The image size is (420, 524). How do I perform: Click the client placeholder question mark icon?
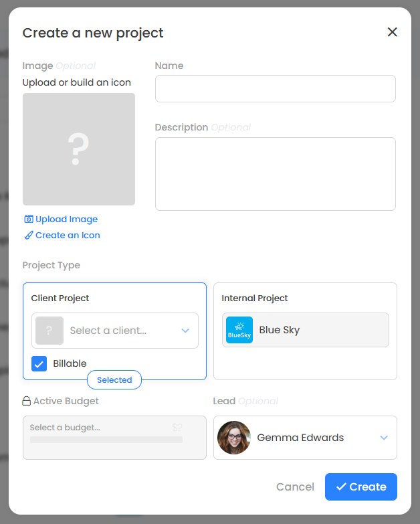(x=49, y=331)
